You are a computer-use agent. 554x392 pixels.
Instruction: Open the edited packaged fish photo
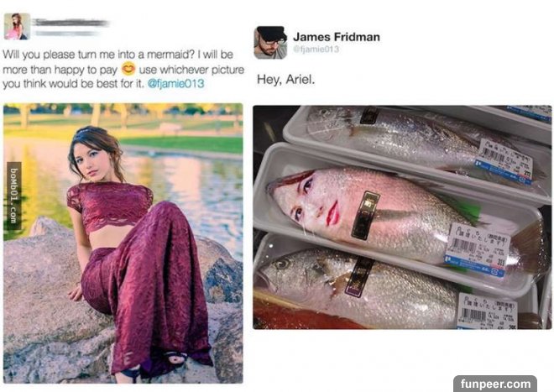click(401, 217)
